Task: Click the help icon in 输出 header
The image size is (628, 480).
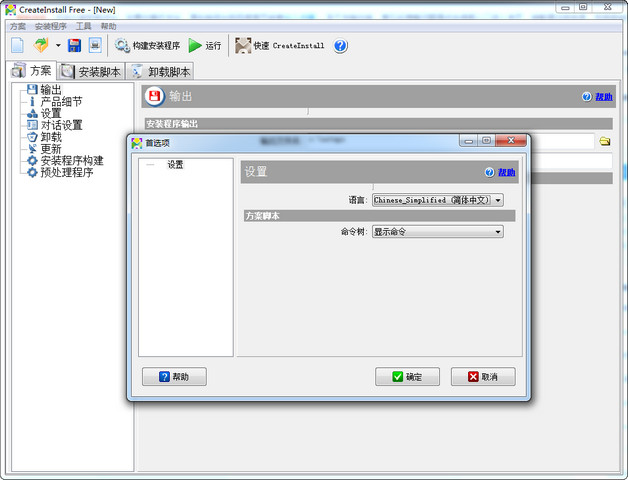Action: pyautogui.click(x=586, y=97)
